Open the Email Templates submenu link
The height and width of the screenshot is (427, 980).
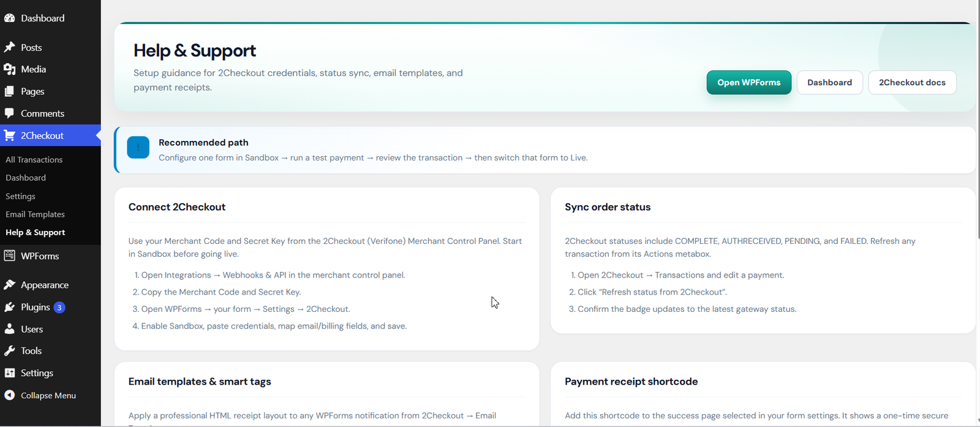35,214
